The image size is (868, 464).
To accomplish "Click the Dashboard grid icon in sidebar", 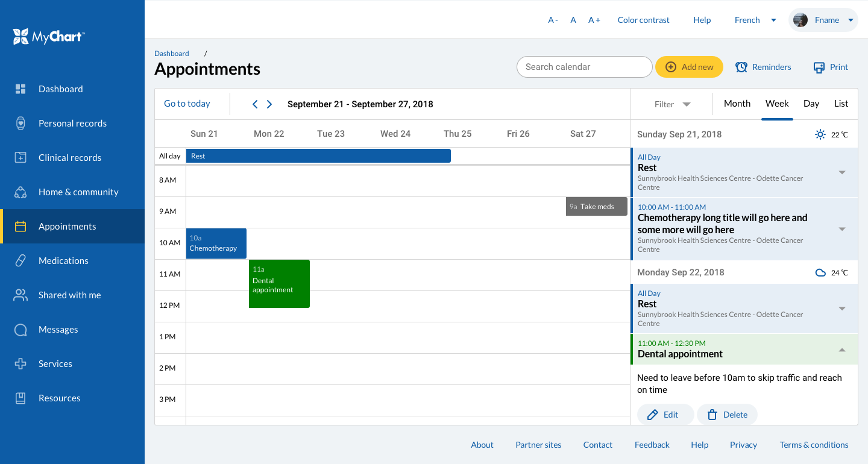I will (20, 89).
